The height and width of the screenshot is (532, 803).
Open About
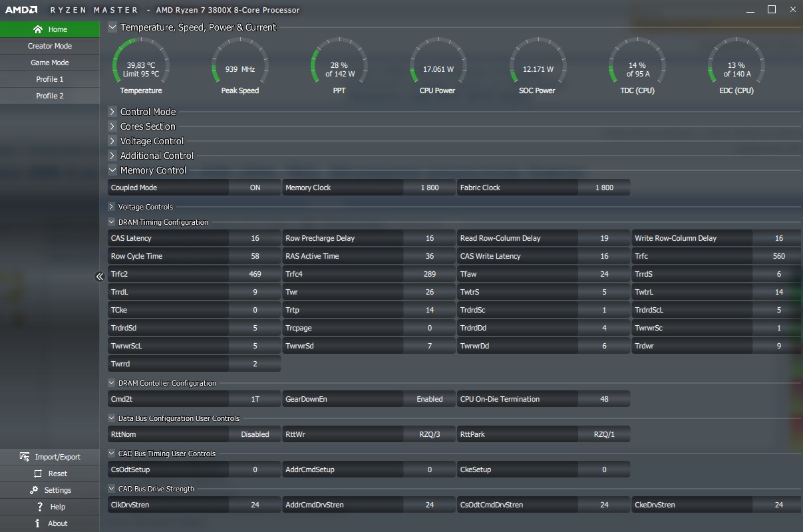[x=50, y=523]
